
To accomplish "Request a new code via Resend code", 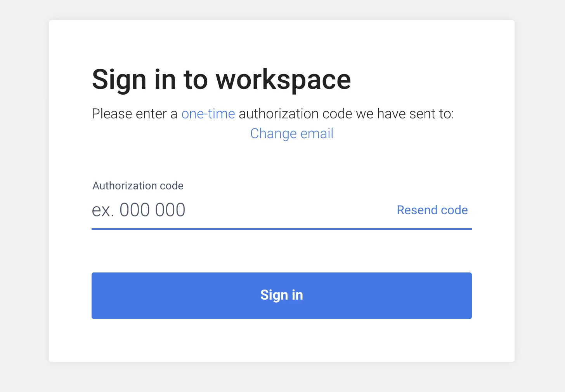I will click(432, 210).
